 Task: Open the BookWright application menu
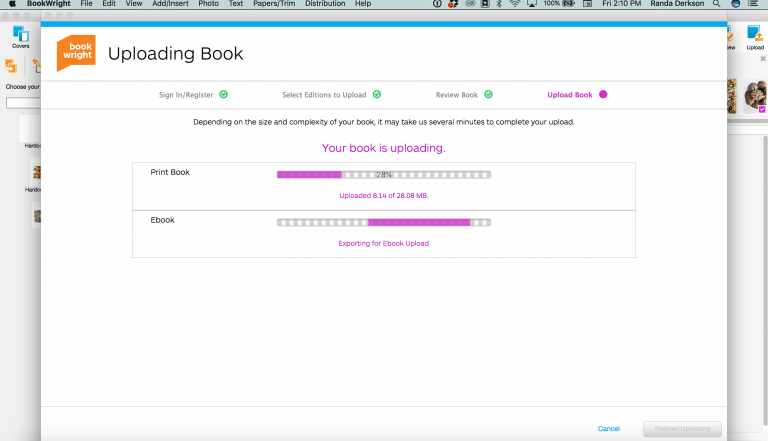click(x=48, y=3)
